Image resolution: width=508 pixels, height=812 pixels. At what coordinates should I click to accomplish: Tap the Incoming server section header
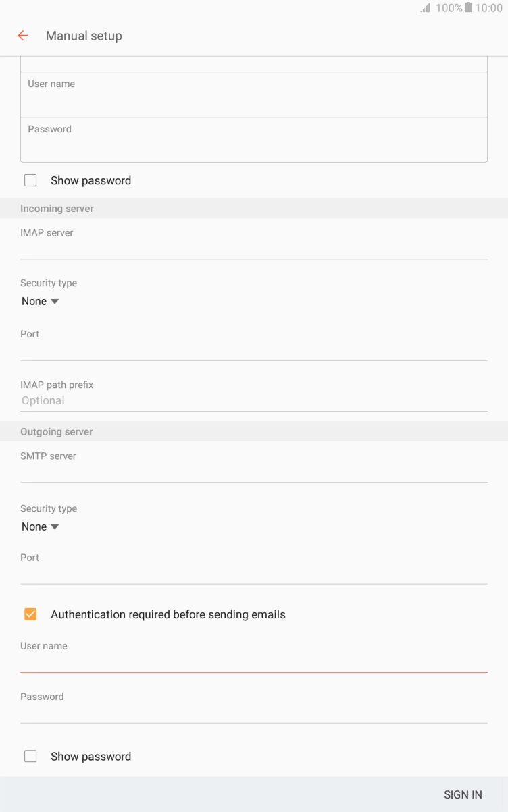click(x=57, y=208)
